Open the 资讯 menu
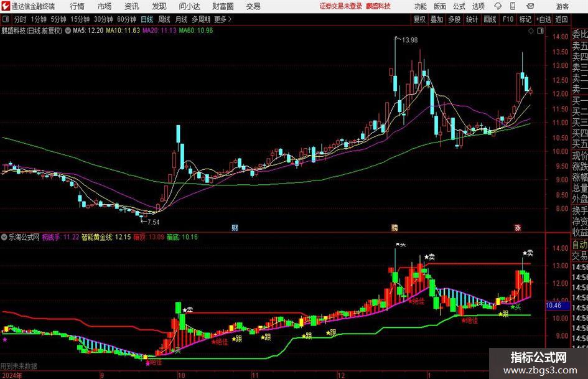 pyautogui.click(x=132, y=6)
